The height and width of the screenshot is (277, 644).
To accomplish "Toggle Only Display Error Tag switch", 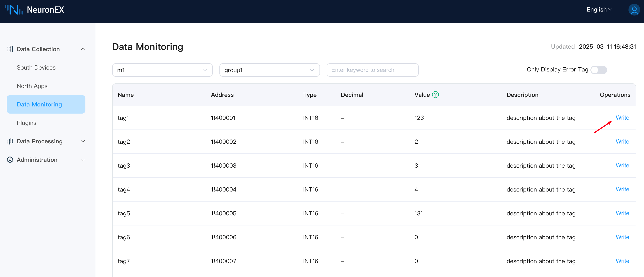I will 599,70.
